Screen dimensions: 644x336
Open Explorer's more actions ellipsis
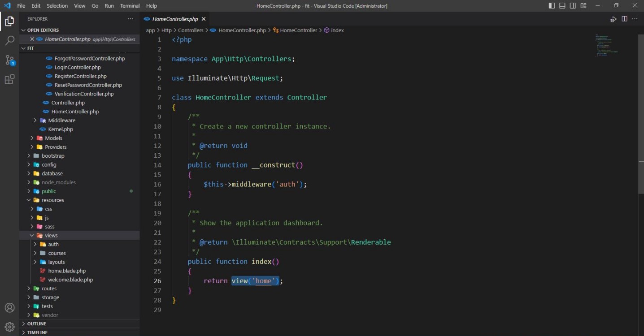click(x=131, y=19)
